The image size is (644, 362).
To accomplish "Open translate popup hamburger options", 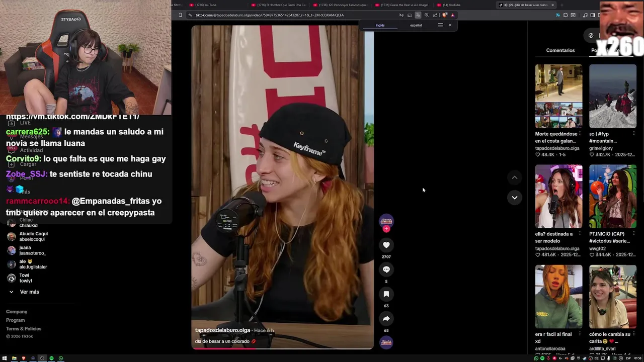I will tap(440, 25).
